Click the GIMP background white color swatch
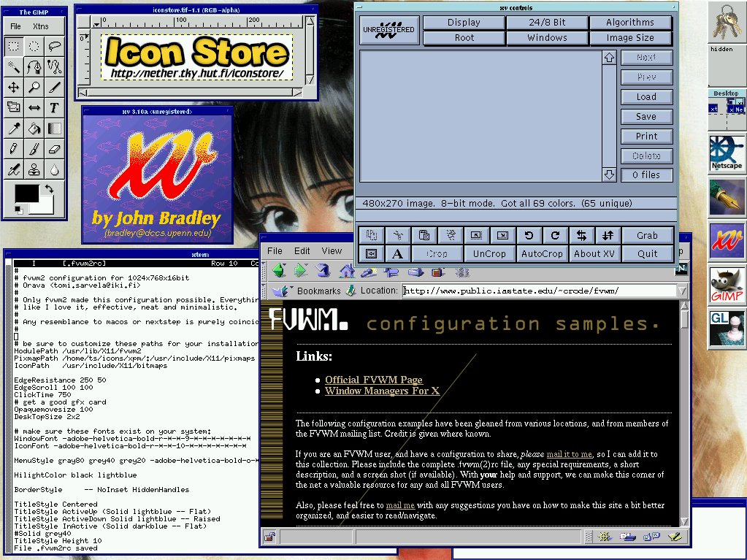 (45, 206)
